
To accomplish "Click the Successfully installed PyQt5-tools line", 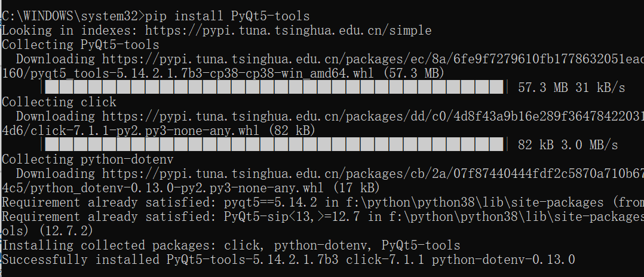I will 288,260.
